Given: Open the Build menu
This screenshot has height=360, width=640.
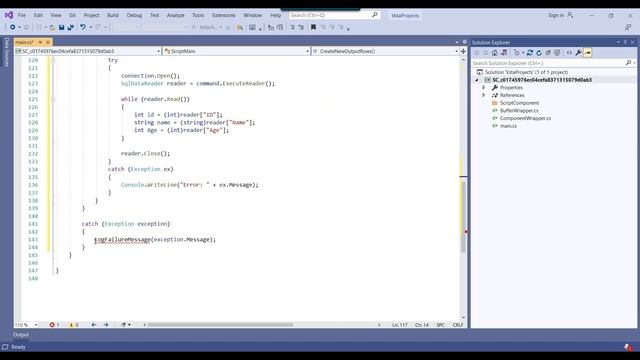Looking at the screenshot, I should tap(113, 15).
